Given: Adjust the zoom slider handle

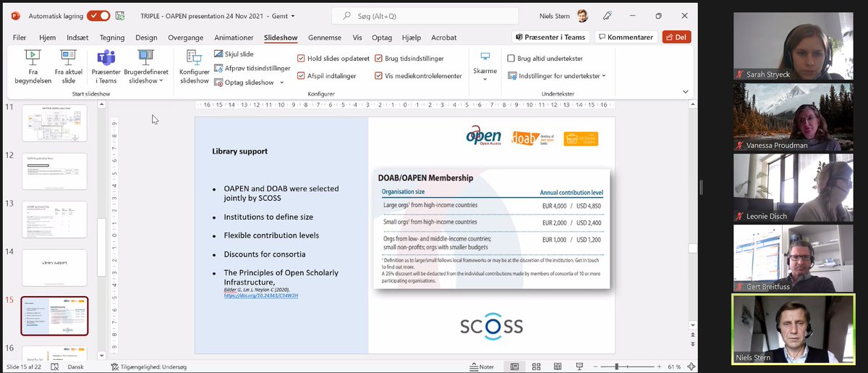Looking at the screenshot, I should (618, 366).
